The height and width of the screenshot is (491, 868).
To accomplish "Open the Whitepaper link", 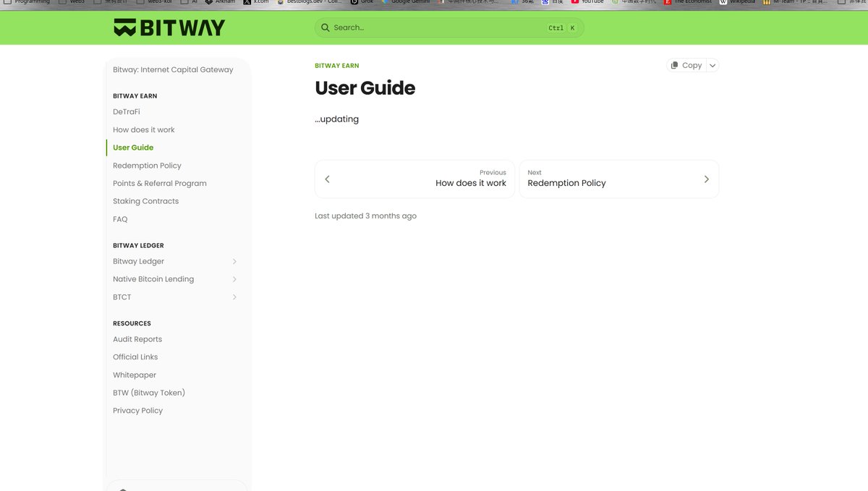I will pos(135,375).
